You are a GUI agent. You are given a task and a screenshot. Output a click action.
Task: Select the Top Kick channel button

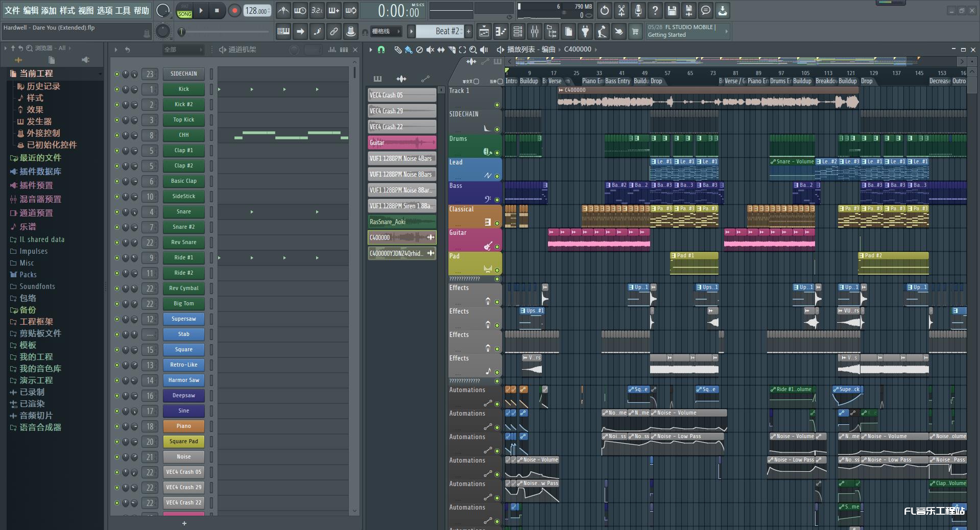tap(184, 120)
